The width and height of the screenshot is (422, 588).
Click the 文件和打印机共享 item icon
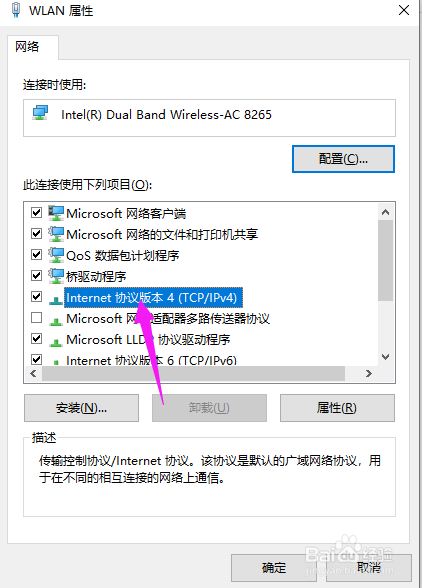point(56,234)
